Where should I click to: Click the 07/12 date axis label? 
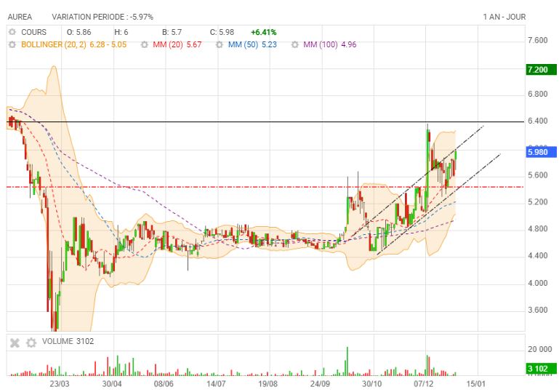pos(424,384)
